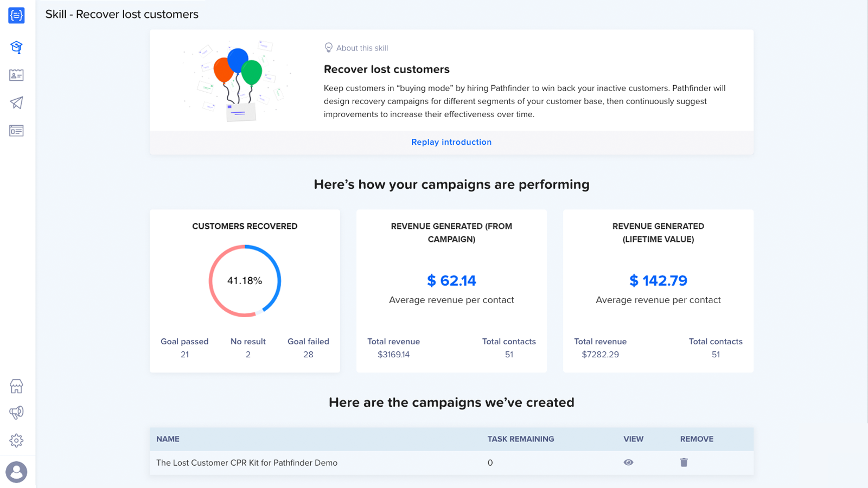Click the Goal passed count of 21
Screen dimensions: 868x488
(184, 355)
